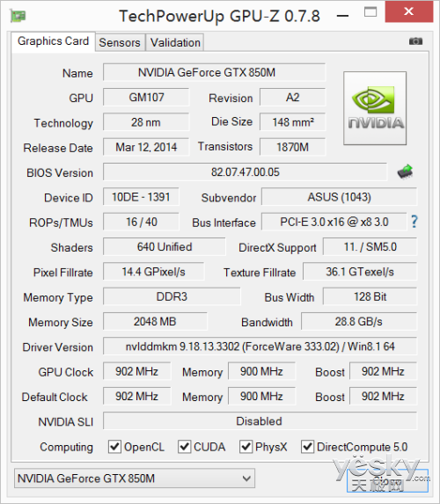Click the BIOS Version label

pos(60,173)
